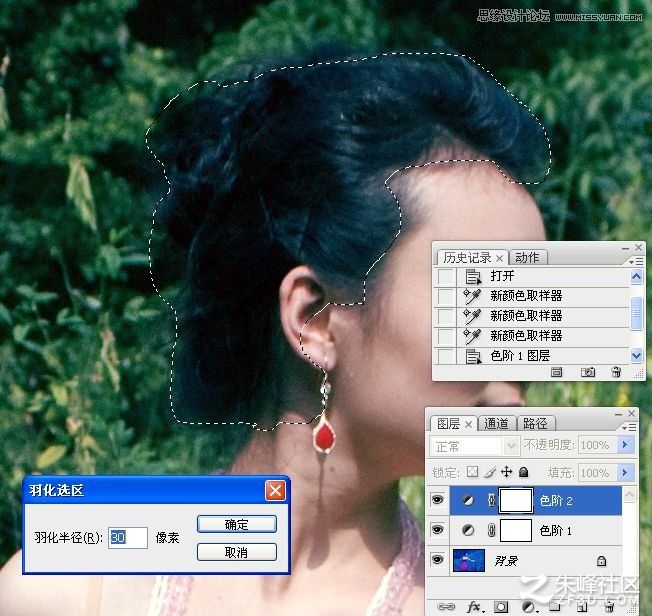The image size is (652, 616).
Task: Add a layer mask
Action: point(501,607)
